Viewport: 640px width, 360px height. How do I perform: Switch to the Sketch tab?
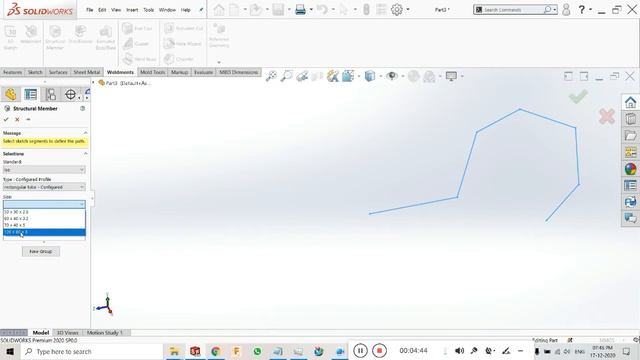pyautogui.click(x=35, y=72)
